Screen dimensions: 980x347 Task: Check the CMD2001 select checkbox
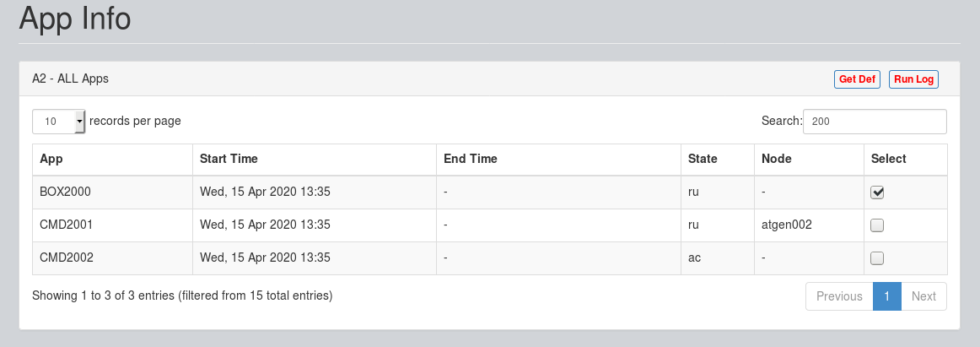877,225
